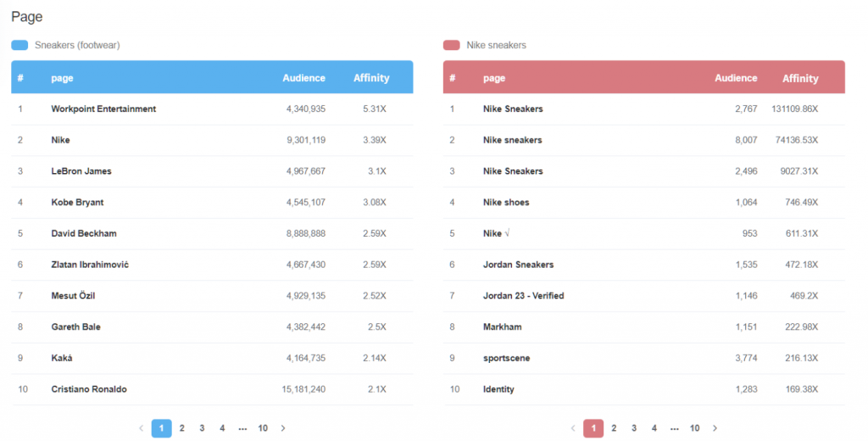Click affinity value 74136.53X
This screenshot has width=868, height=441.
coord(796,140)
